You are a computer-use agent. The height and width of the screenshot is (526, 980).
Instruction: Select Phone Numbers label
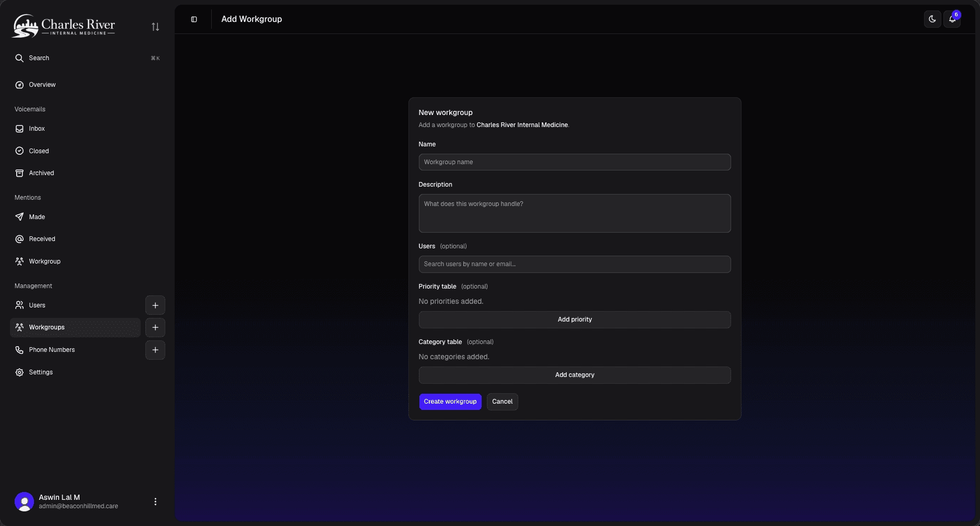coord(52,350)
